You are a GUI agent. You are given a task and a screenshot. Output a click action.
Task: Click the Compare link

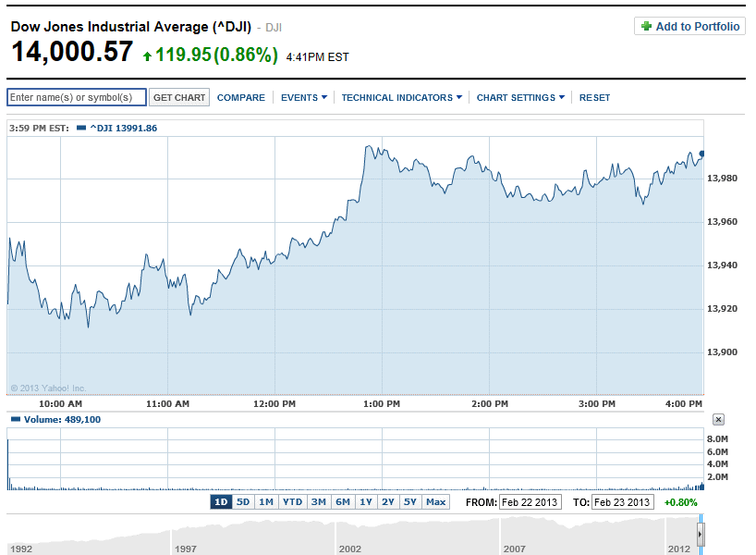coord(241,98)
